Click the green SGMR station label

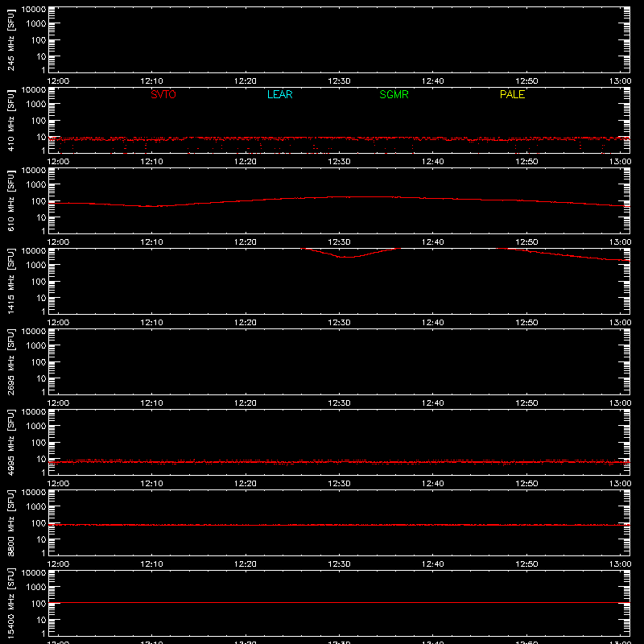[x=394, y=94]
